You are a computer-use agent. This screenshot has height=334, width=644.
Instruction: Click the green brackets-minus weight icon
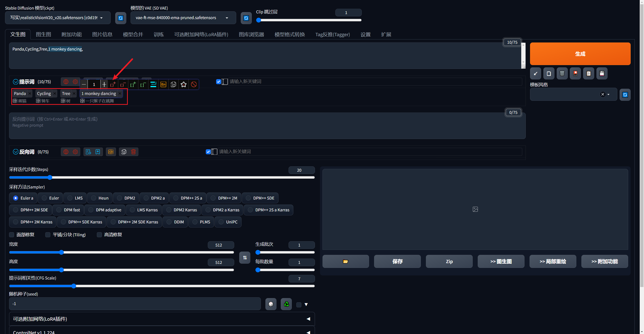pyautogui.click(x=143, y=84)
